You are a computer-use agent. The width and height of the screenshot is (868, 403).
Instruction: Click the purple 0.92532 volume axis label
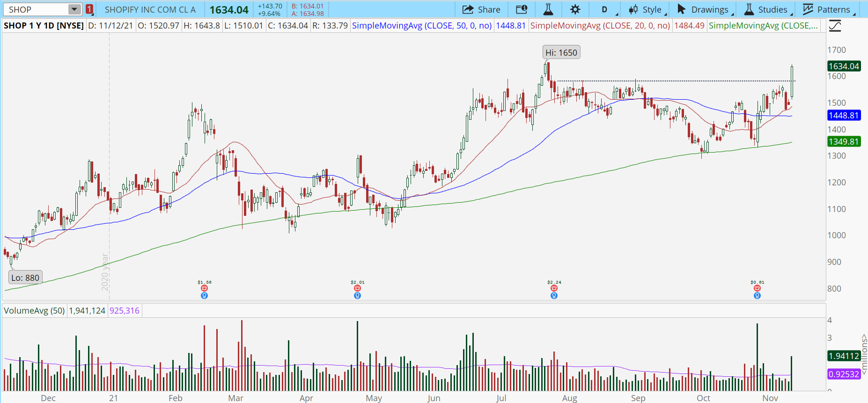[844, 374]
